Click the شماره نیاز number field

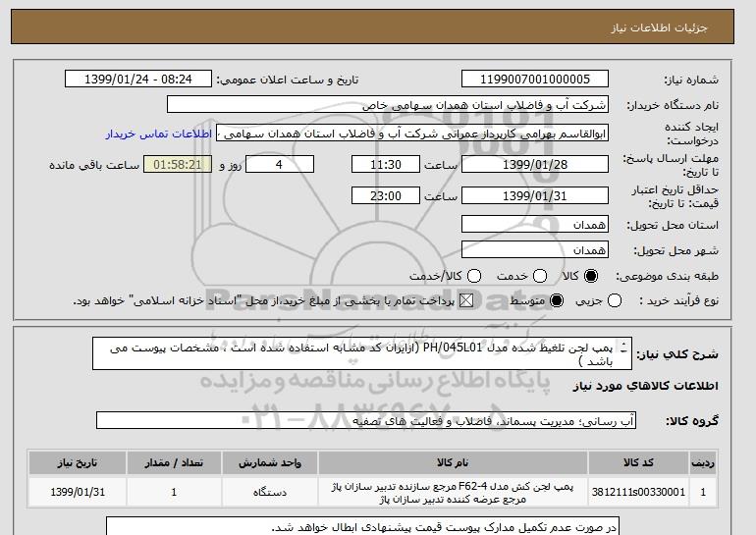[x=535, y=80]
